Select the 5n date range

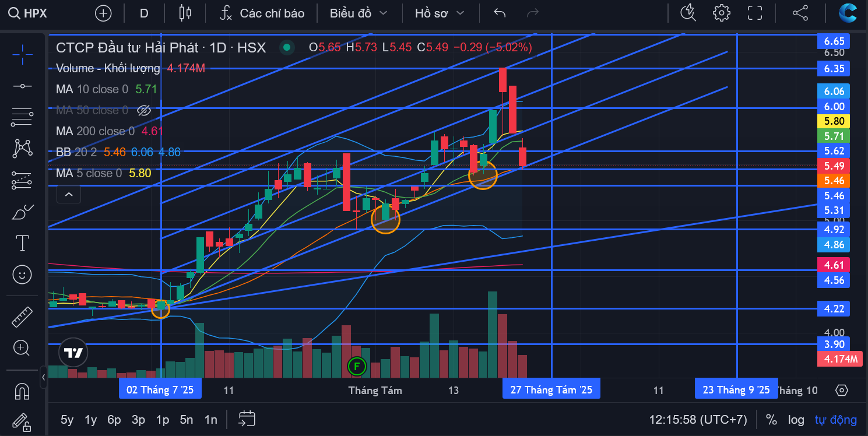pos(187,420)
